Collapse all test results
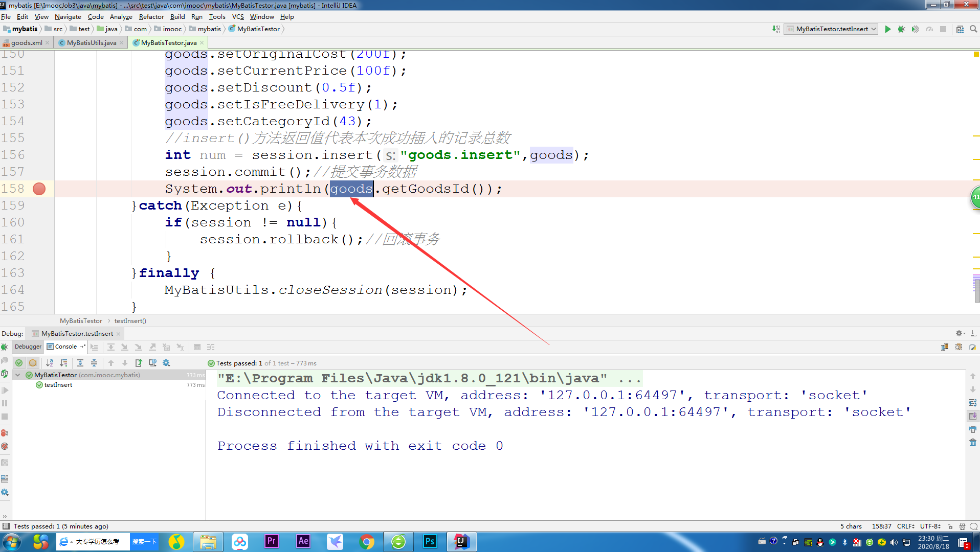The height and width of the screenshot is (552, 980). [94, 363]
